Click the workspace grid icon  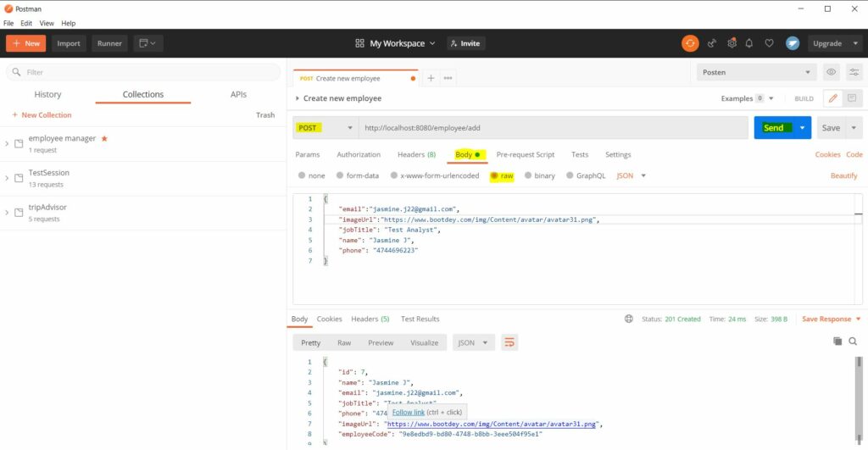pos(359,43)
